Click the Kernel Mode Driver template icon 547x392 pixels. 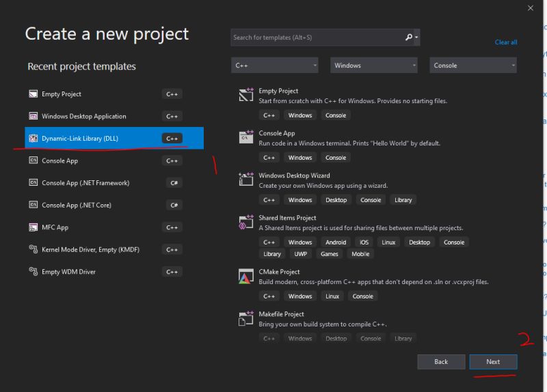point(33,249)
